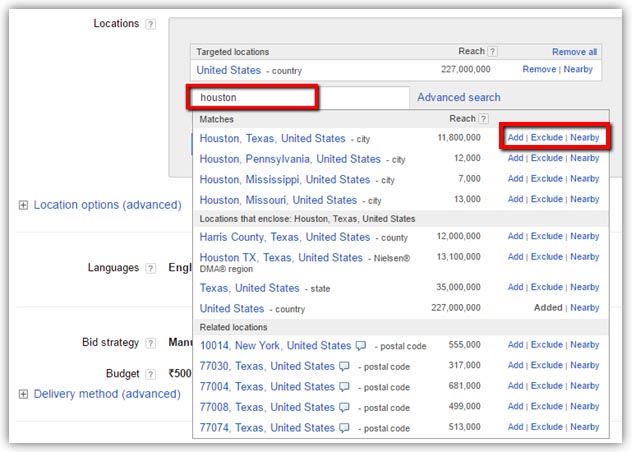Select Houston TX, Texas, United States link
Viewport: 632px width, 452px height.
click(x=281, y=258)
